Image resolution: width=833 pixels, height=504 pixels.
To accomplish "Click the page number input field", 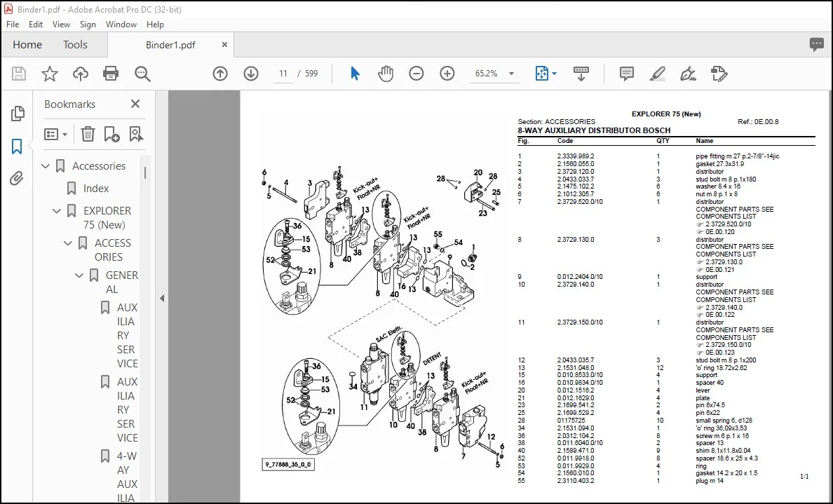I will click(283, 74).
